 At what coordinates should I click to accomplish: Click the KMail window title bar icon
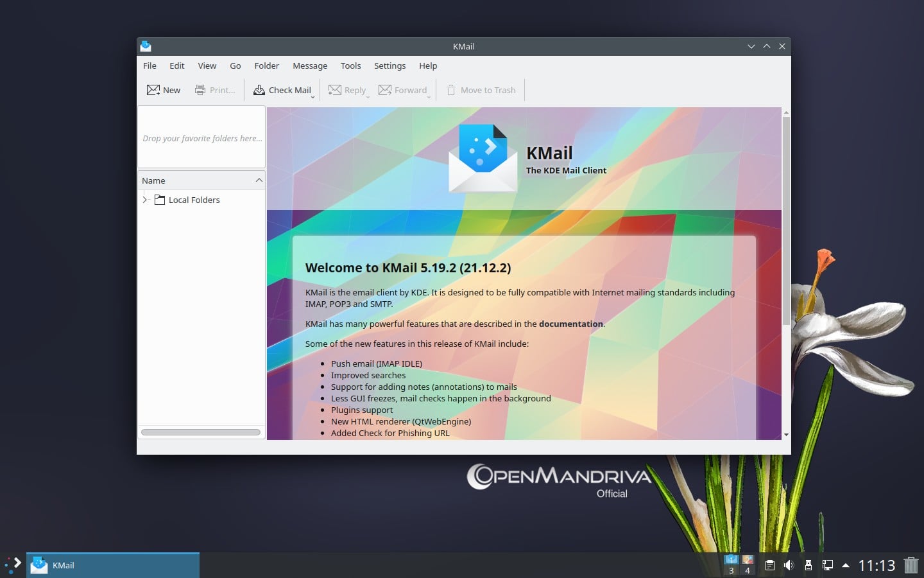coord(146,46)
